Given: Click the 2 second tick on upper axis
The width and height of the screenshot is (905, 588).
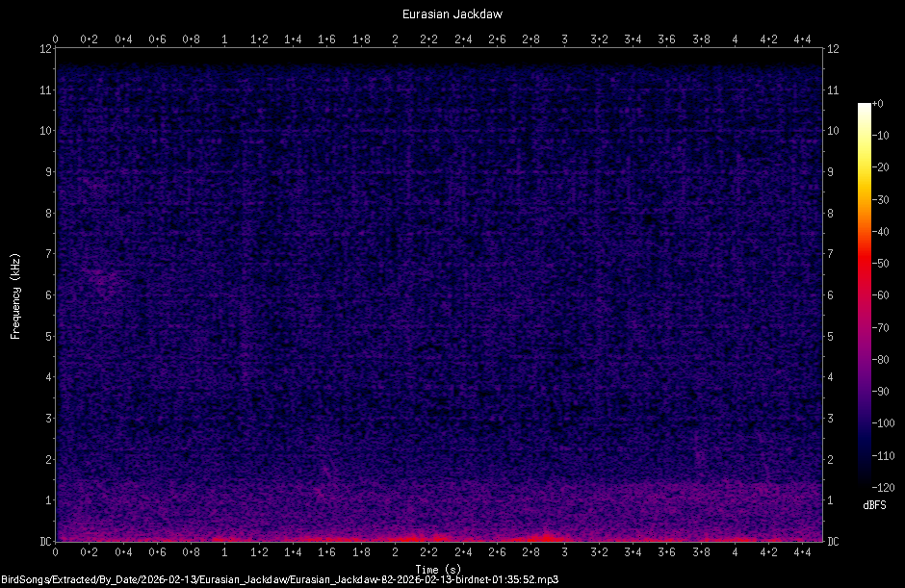Looking at the screenshot, I should point(395,39).
